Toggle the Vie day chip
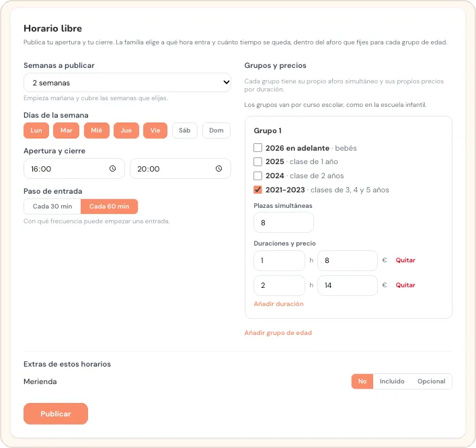 [155, 130]
